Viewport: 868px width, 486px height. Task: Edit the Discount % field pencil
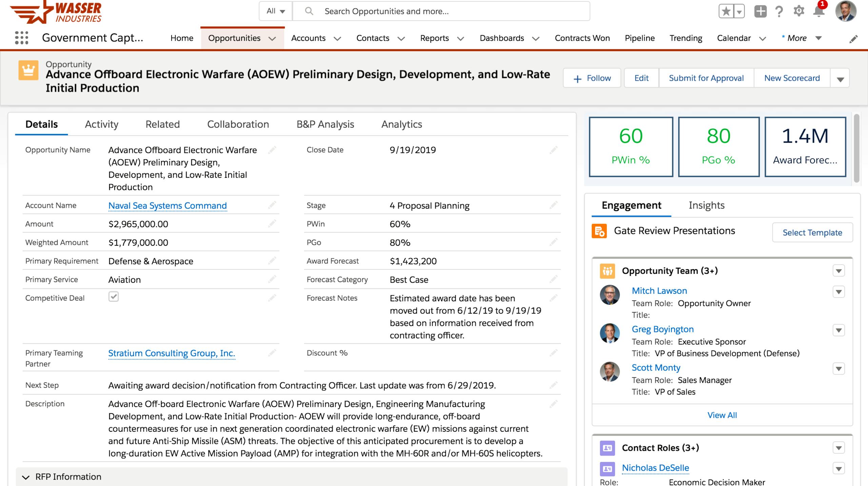[x=553, y=353]
